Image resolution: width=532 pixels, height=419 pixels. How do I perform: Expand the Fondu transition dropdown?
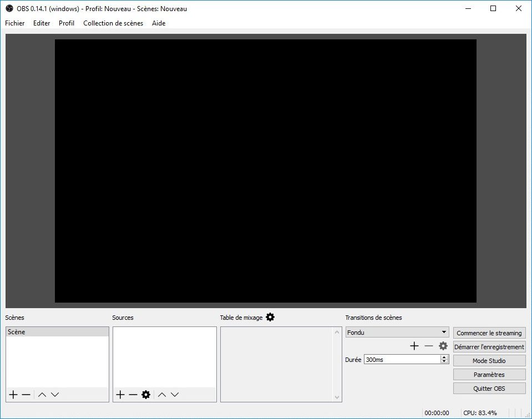click(x=444, y=333)
